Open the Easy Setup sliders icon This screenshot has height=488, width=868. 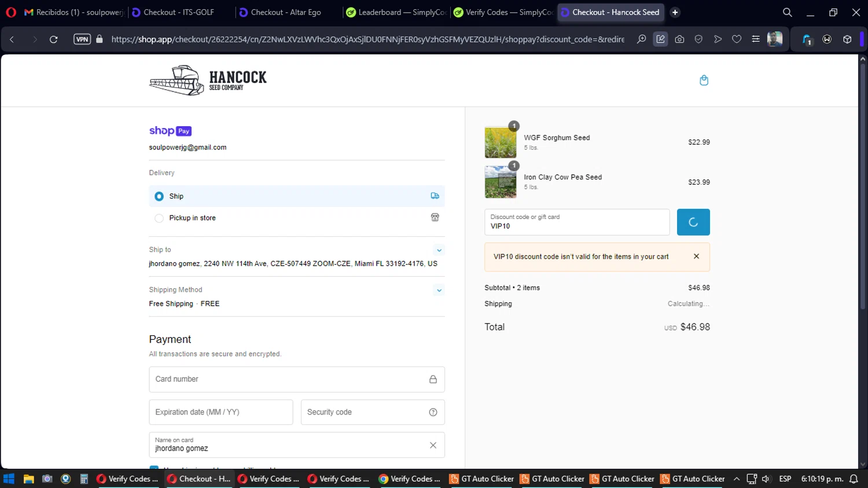tap(756, 39)
